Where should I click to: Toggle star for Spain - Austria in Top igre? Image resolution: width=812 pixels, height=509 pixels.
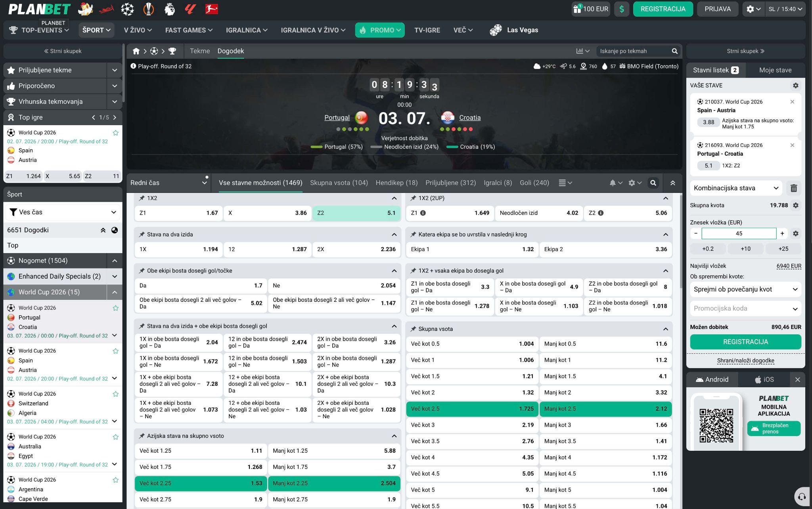[115, 133]
